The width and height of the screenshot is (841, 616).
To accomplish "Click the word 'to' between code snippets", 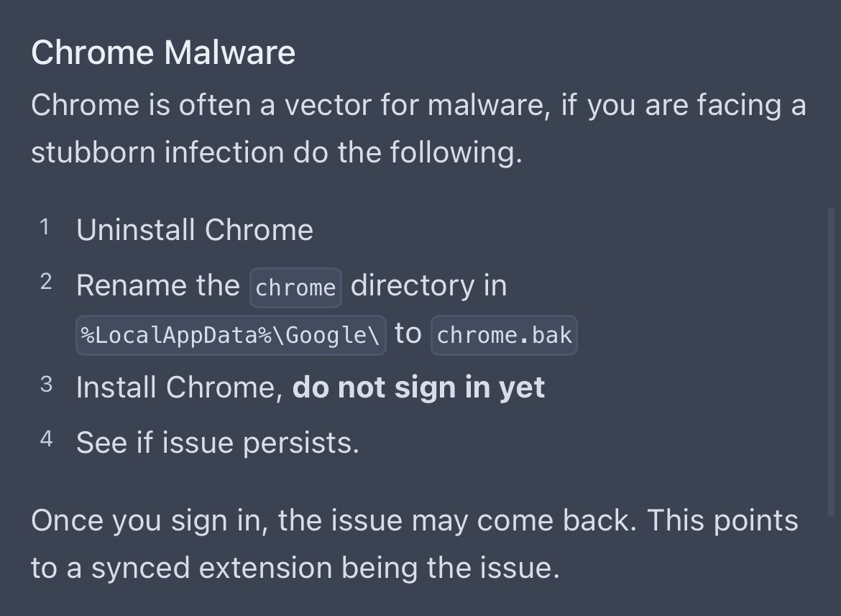I will coord(408,334).
